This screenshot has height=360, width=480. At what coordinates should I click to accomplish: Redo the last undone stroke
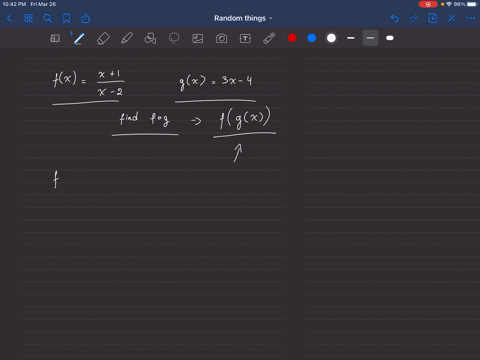(x=413, y=18)
